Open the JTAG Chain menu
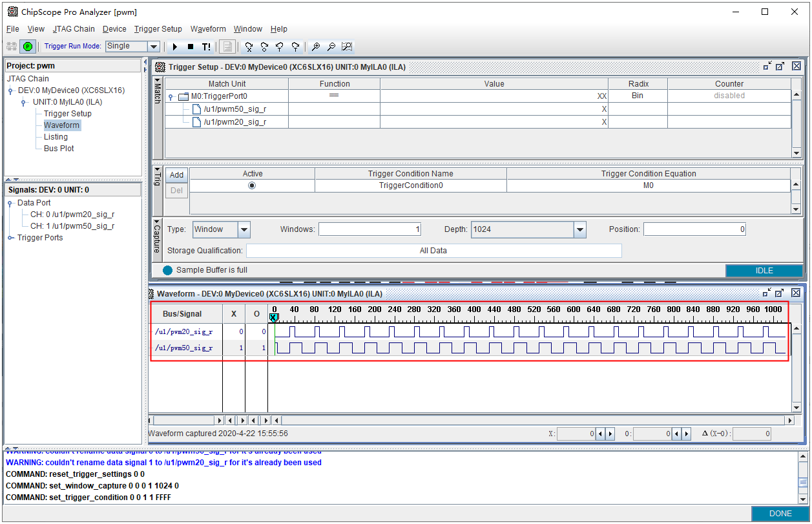The width and height of the screenshot is (812, 524). click(x=74, y=29)
